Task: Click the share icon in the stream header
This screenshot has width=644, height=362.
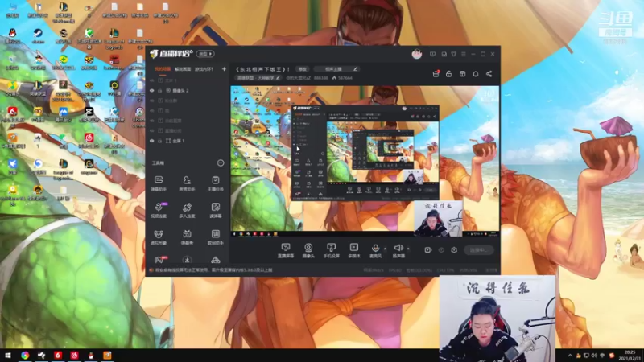Action: 489,74
